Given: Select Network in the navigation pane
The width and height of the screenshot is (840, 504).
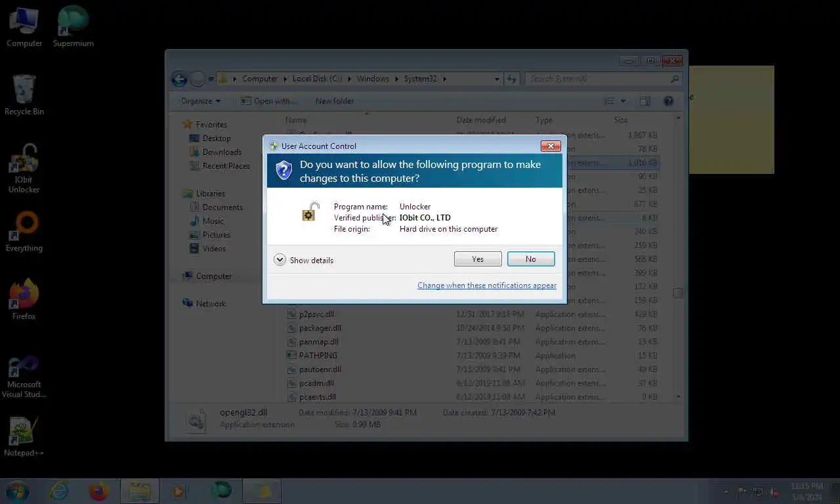Looking at the screenshot, I should tap(211, 304).
